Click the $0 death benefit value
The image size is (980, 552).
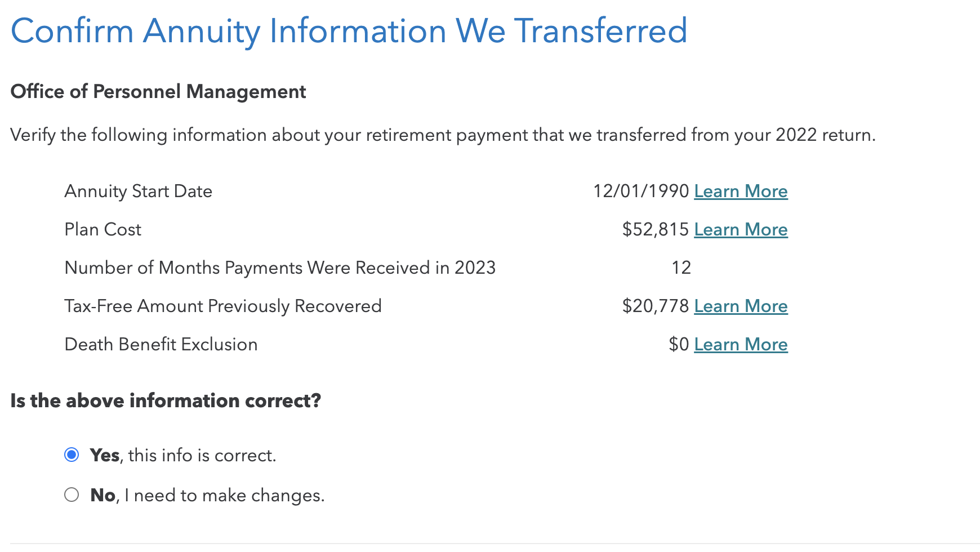(x=679, y=345)
